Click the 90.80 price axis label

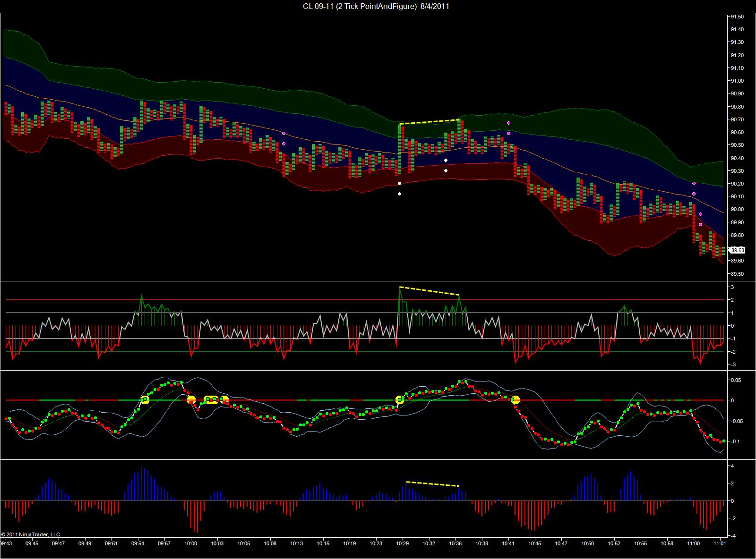737,107
